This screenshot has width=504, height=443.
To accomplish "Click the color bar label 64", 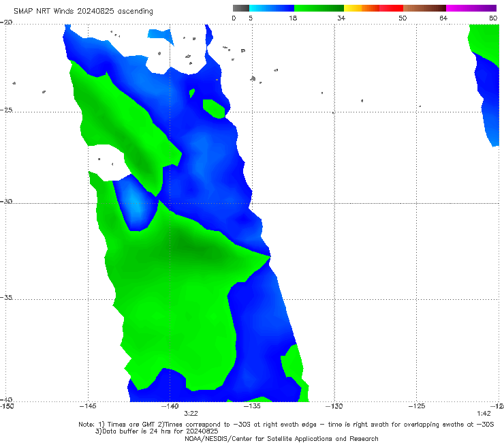I will tap(443, 18).
